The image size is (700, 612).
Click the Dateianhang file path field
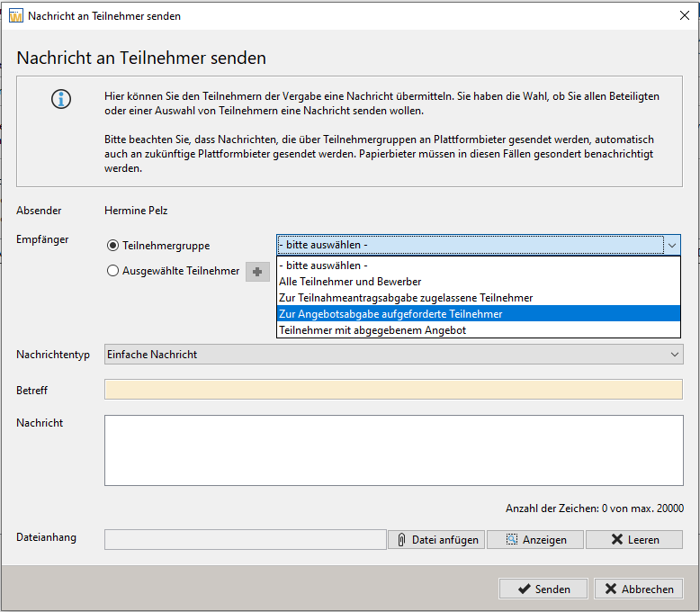click(246, 540)
